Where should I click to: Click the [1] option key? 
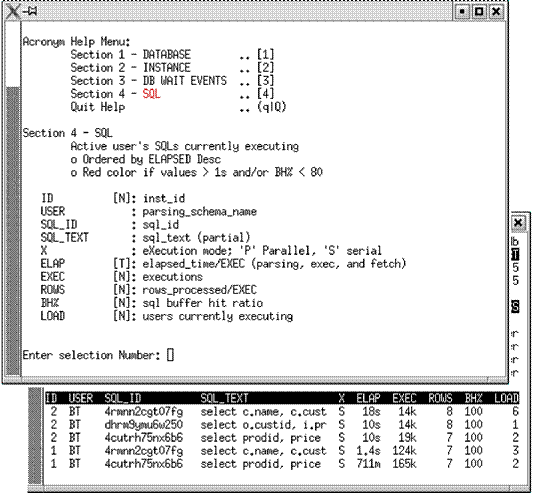[x=265, y=55]
